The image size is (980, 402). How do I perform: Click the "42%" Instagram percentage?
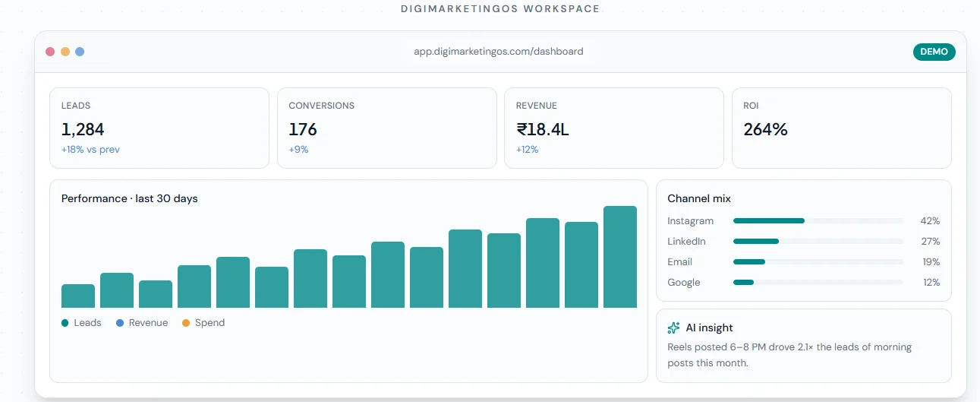930,221
